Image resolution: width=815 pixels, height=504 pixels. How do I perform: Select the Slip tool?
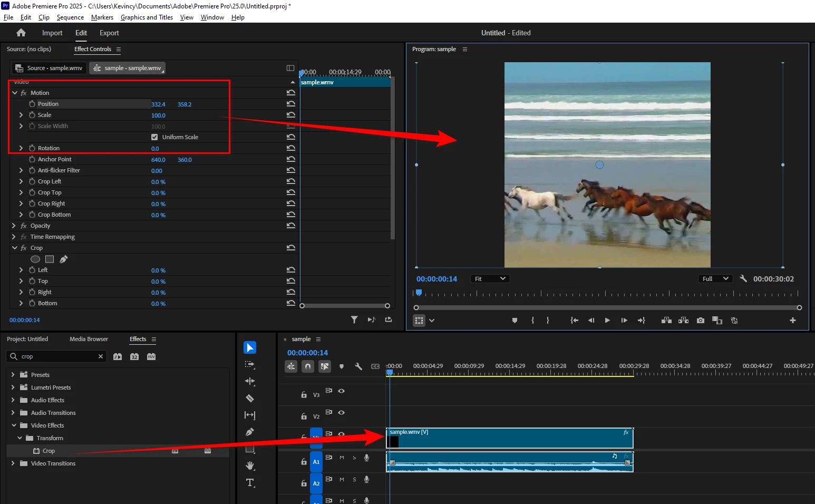coord(250,415)
